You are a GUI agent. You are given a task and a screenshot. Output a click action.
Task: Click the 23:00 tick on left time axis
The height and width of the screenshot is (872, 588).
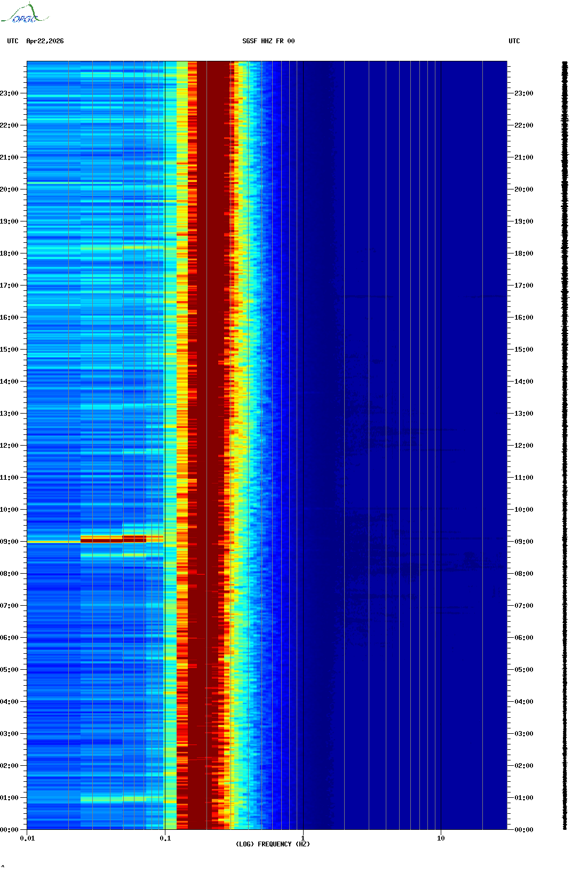(10, 93)
